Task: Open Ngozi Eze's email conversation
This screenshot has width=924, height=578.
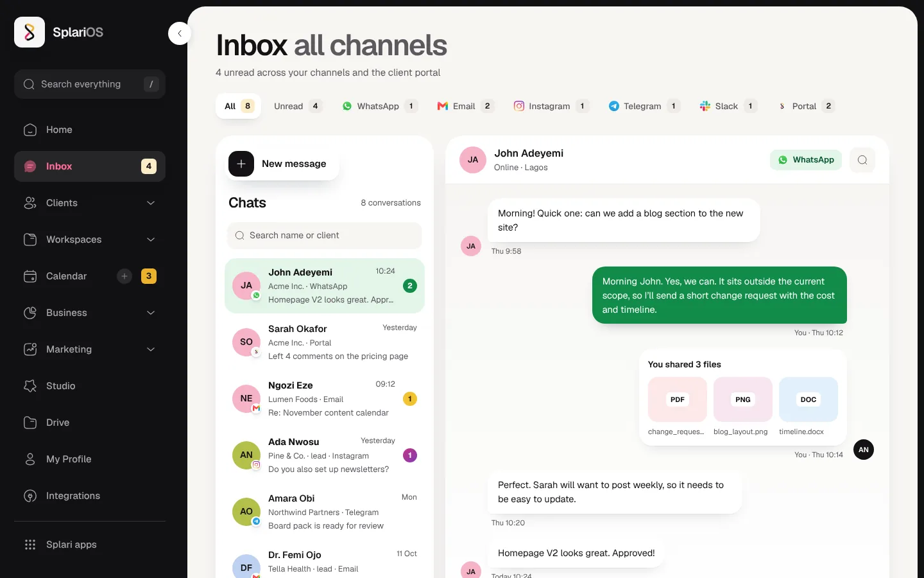Action: pyautogui.click(x=325, y=399)
